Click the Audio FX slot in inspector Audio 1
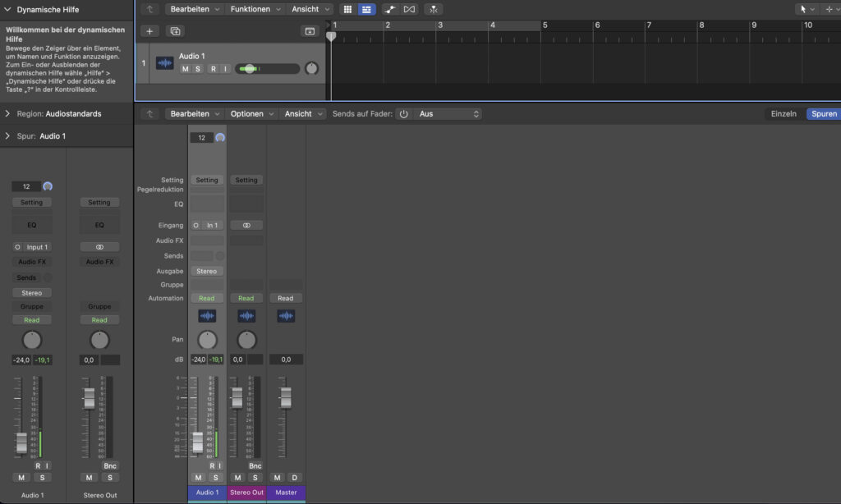Image resolution: width=841 pixels, height=504 pixels. [x=32, y=262]
